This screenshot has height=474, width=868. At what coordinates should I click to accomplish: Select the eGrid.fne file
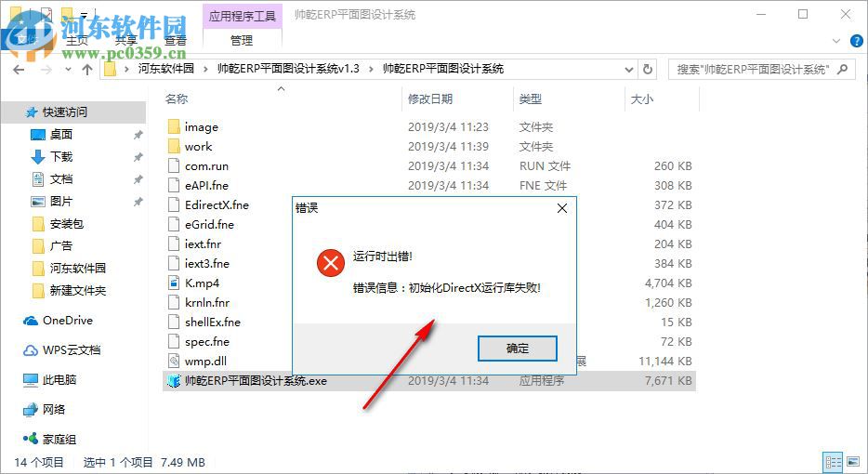click(x=209, y=224)
